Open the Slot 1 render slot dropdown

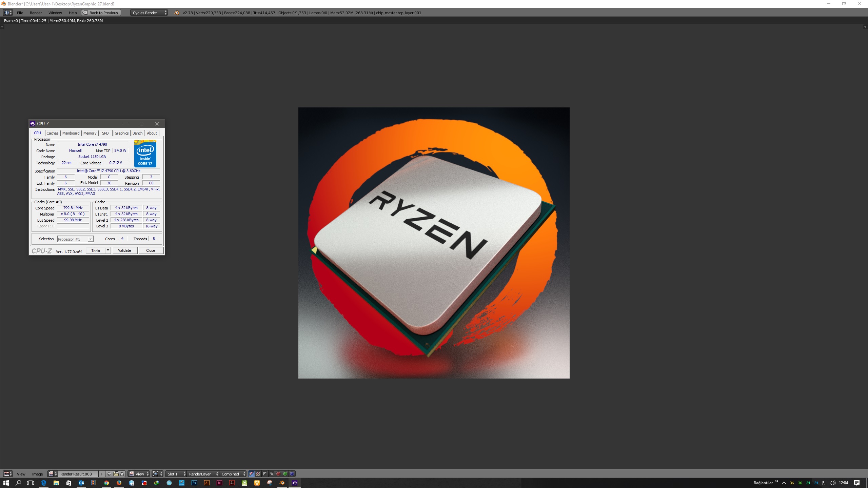[176, 474]
